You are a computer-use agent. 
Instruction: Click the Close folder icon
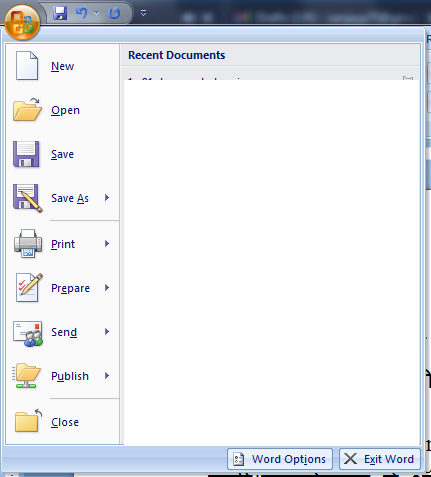(x=28, y=420)
